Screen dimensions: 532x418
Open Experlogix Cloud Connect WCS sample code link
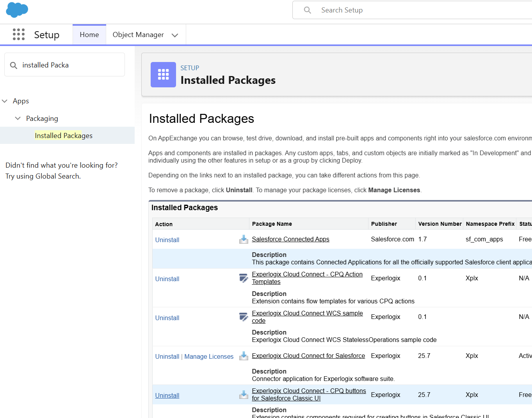click(307, 317)
